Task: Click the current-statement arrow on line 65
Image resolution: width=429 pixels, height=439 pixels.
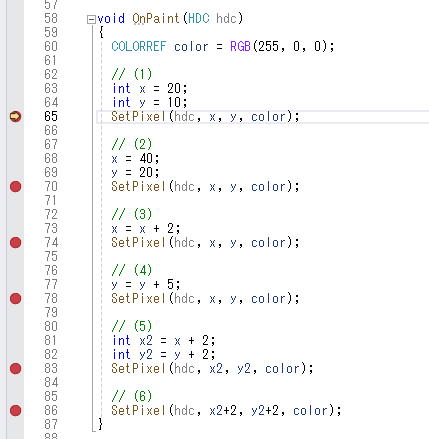Action: tap(15, 116)
